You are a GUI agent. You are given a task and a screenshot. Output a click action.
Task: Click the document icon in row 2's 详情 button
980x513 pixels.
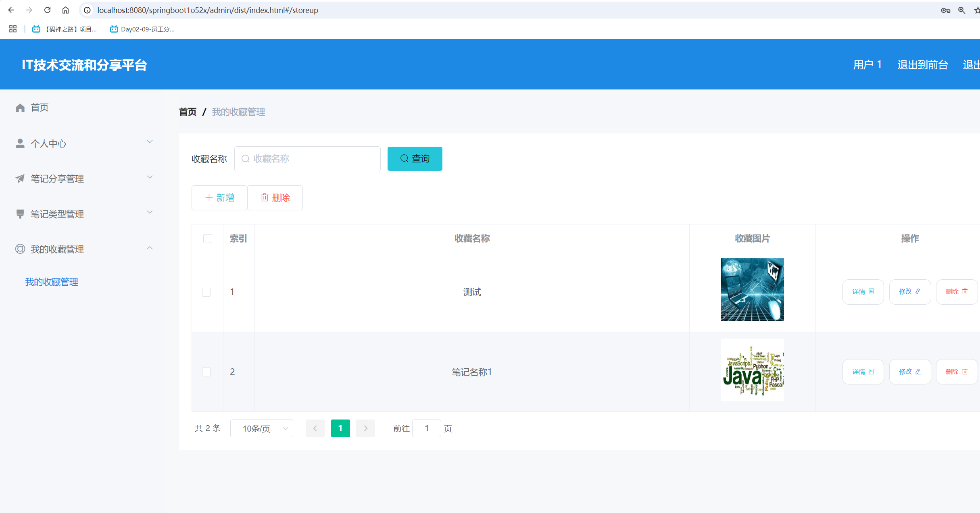871,371
